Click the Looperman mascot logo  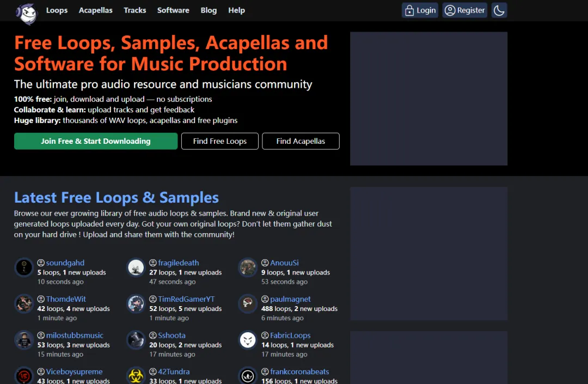coord(27,14)
